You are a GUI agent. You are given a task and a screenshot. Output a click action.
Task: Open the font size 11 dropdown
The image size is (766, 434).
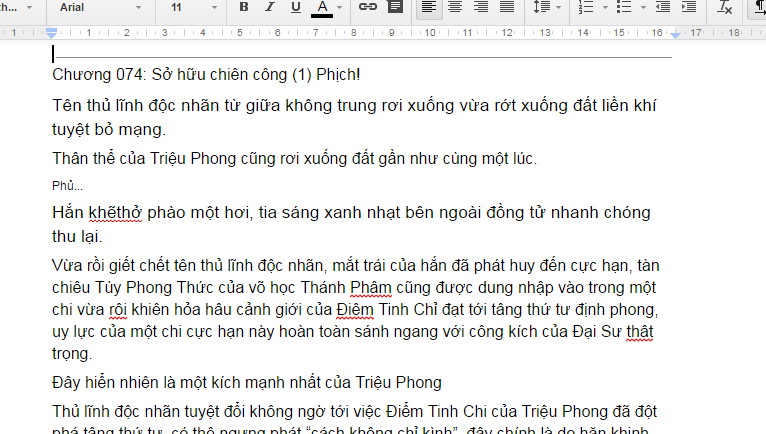190,8
